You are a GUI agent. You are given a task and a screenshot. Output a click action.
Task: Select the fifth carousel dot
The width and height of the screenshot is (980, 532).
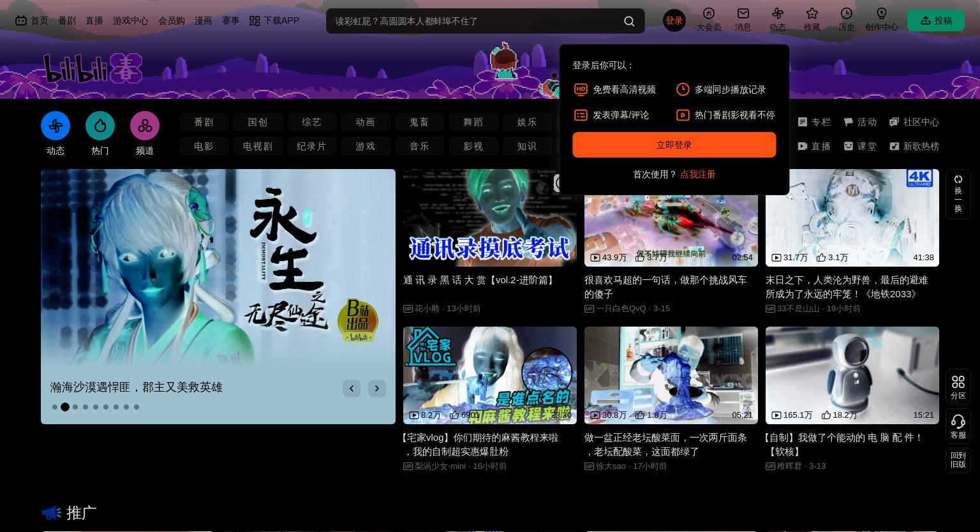96,407
